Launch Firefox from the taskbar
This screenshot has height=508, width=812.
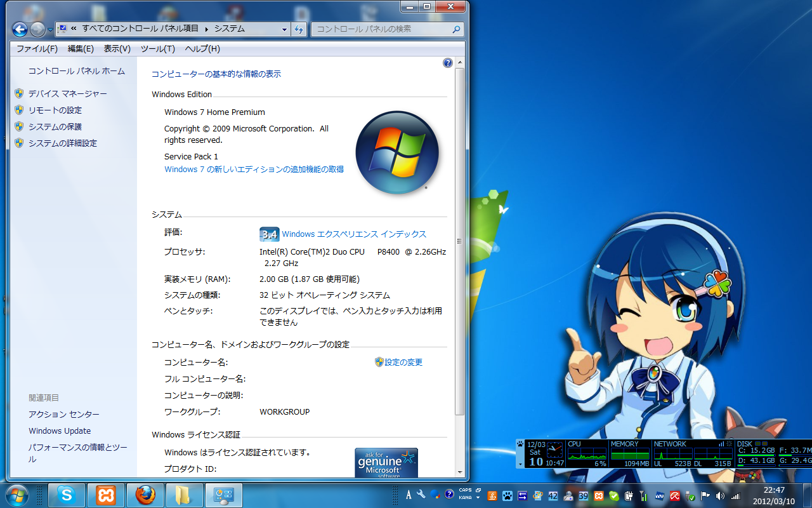pos(145,495)
